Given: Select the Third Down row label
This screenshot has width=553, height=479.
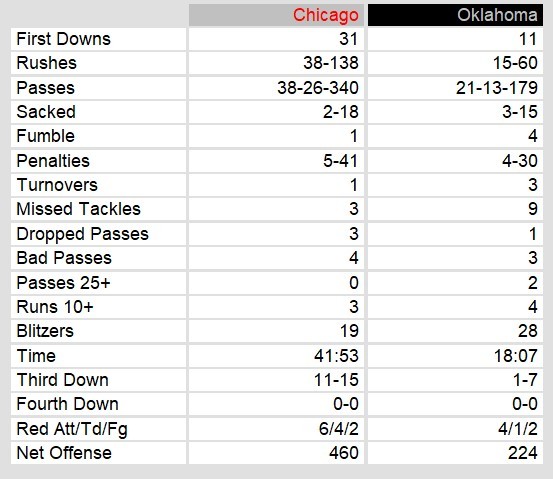Looking at the screenshot, I should (62, 380).
